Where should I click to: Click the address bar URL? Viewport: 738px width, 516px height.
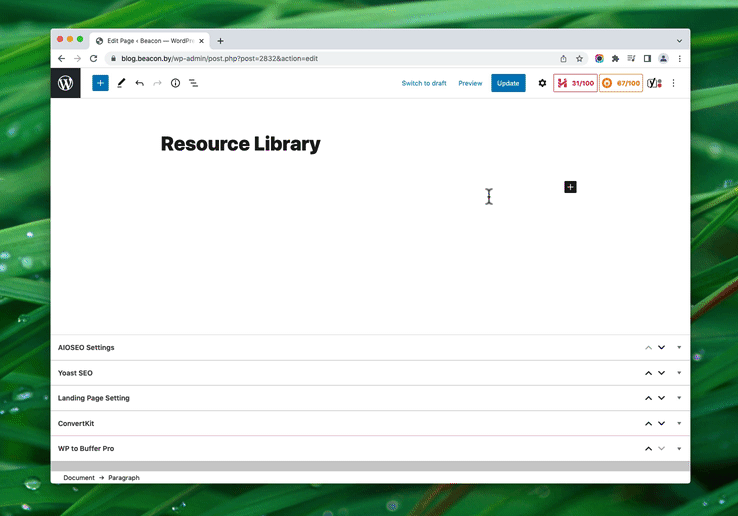pyautogui.click(x=219, y=58)
